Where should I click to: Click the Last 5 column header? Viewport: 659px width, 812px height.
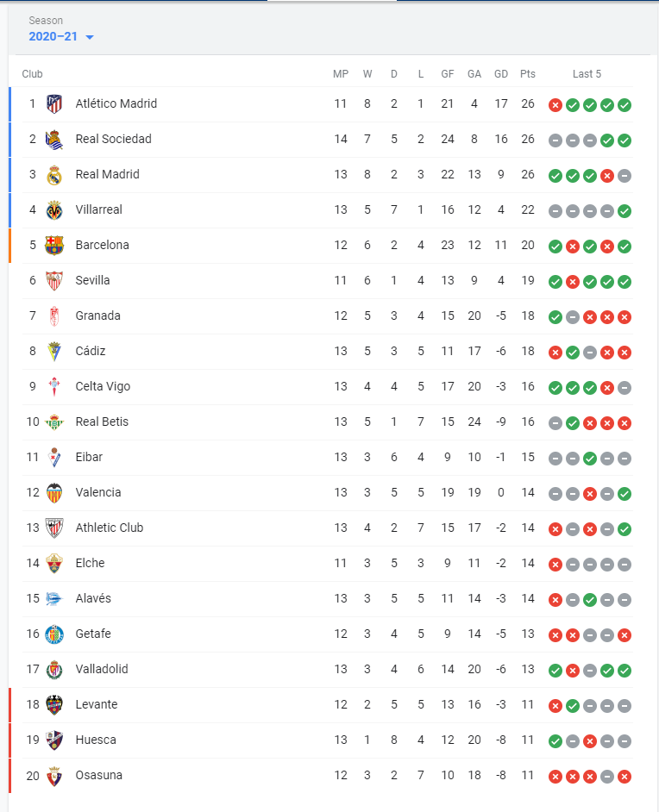click(x=587, y=74)
